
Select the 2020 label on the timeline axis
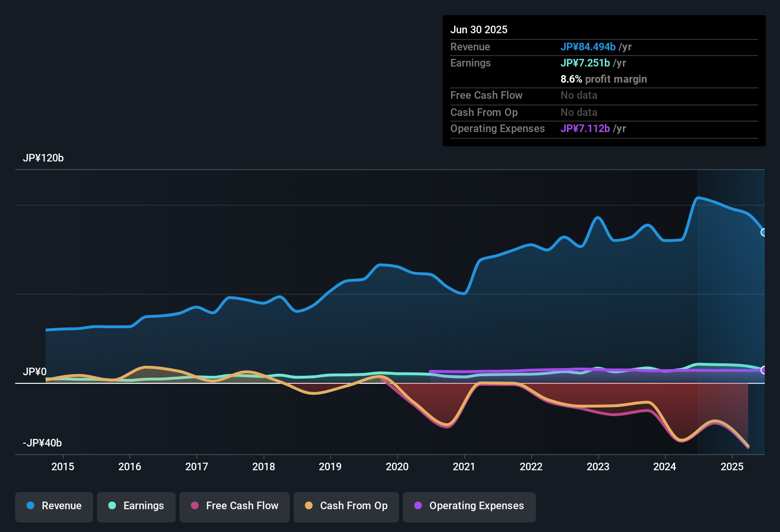pos(398,466)
